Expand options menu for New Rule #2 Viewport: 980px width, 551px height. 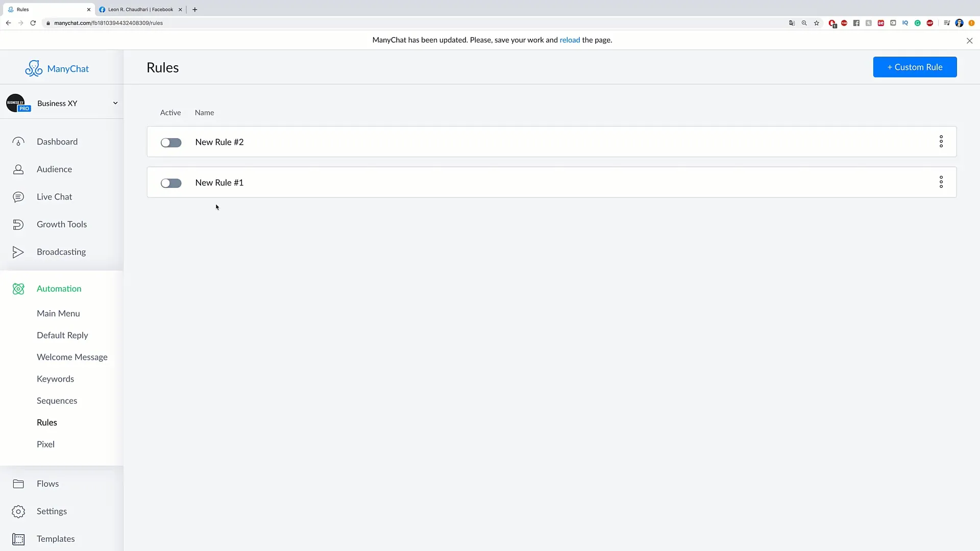point(941,141)
